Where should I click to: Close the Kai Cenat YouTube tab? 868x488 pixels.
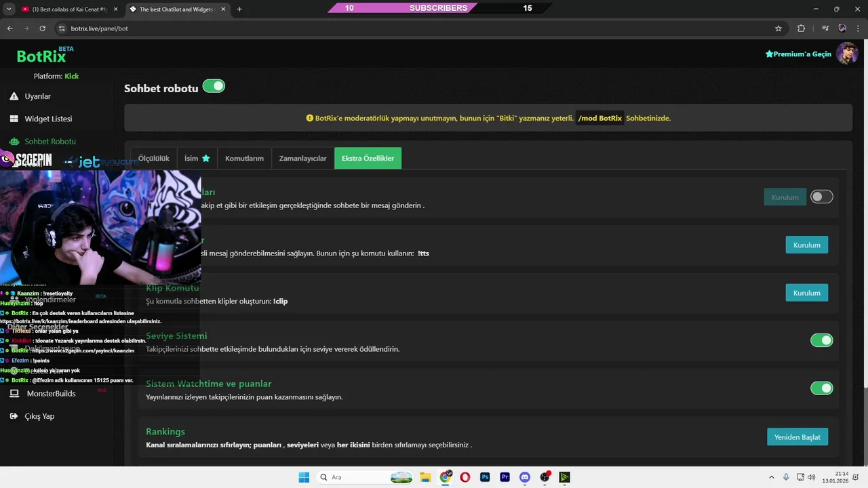pyautogui.click(x=115, y=9)
